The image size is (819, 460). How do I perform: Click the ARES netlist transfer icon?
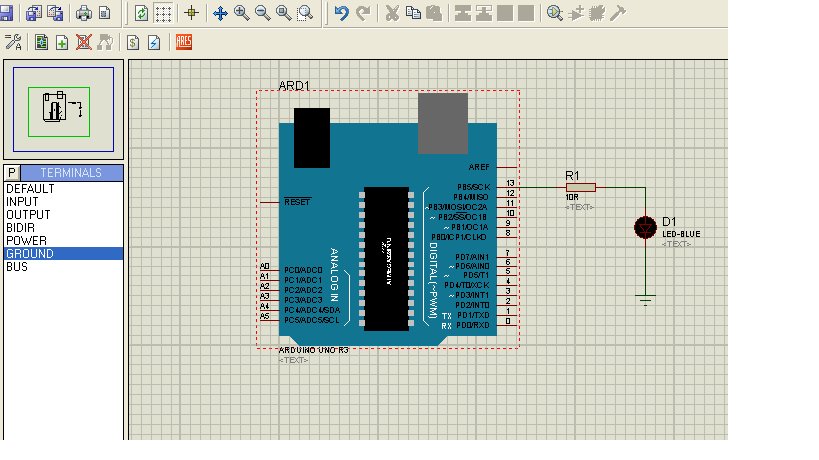tap(184, 42)
